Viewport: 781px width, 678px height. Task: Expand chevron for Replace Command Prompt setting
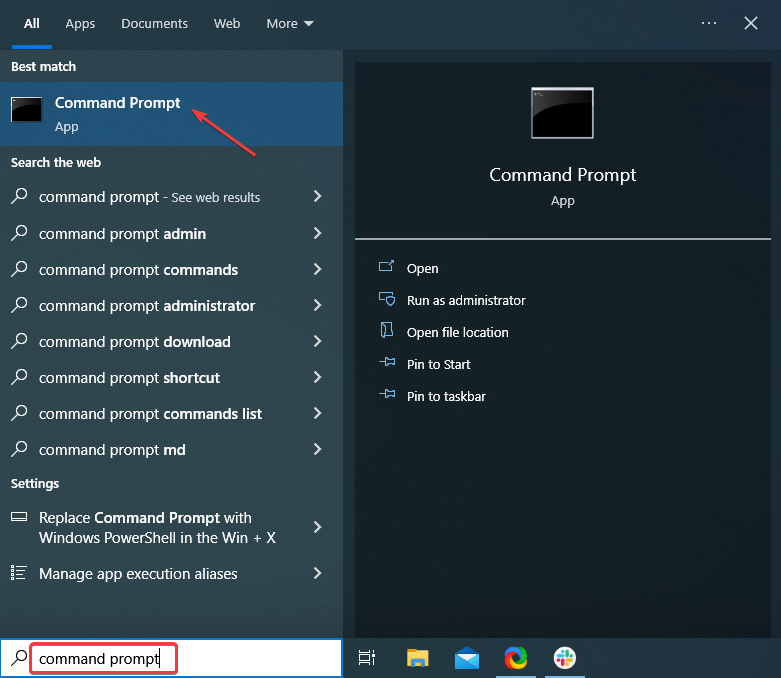(318, 527)
